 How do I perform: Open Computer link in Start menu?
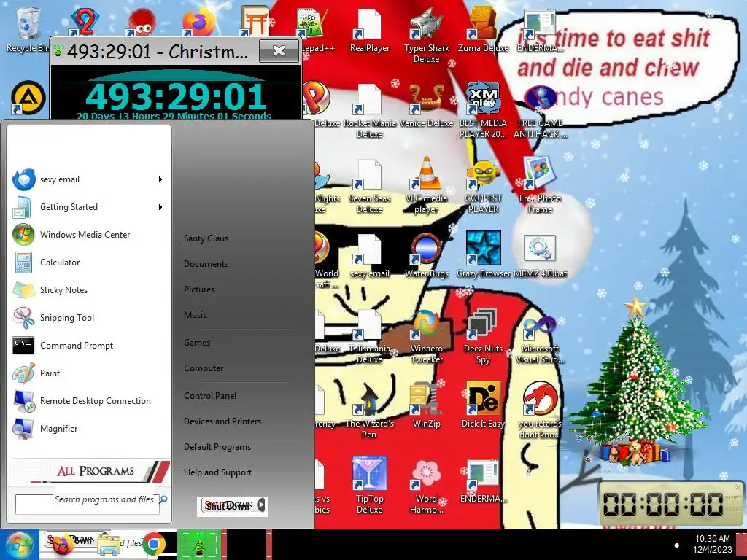point(204,368)
